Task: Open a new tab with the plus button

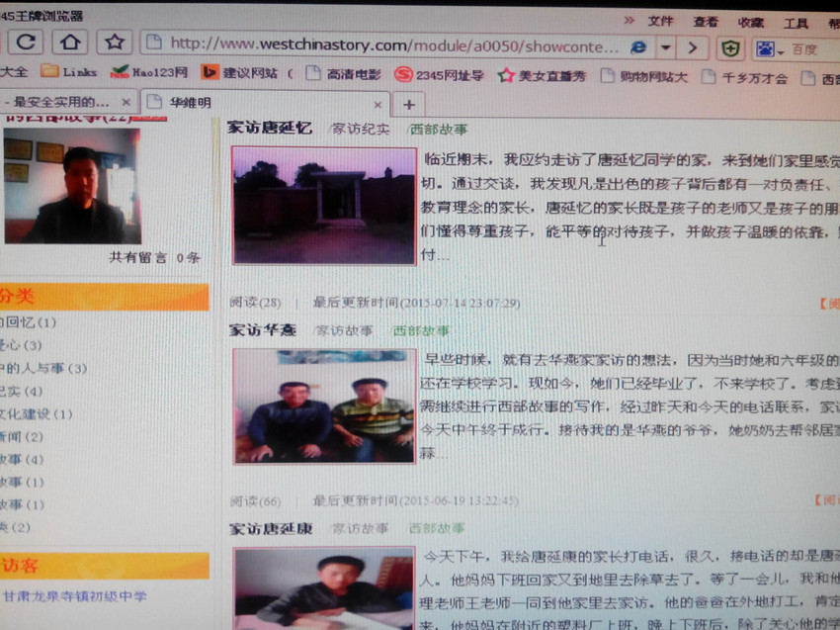Action: [409, 105]
